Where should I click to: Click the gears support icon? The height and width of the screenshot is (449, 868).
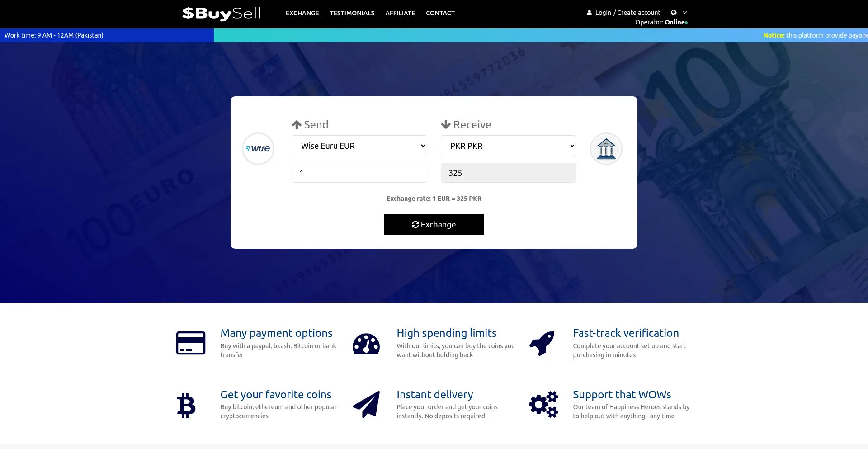[543, 404]
